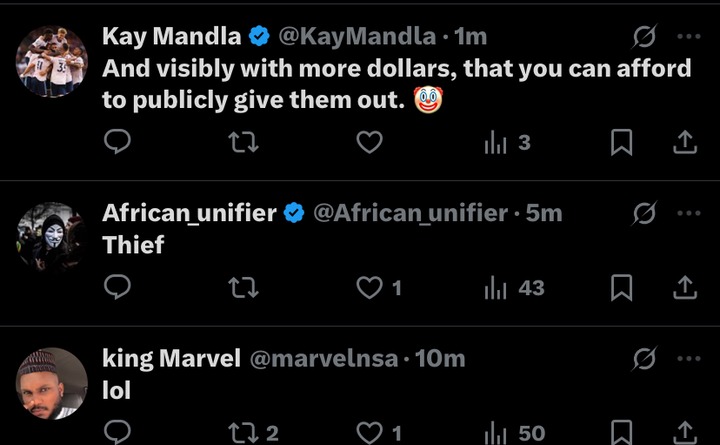View analytics showing 3 views
The height and width of the screenshot is (445, 720).
(508, 142)
